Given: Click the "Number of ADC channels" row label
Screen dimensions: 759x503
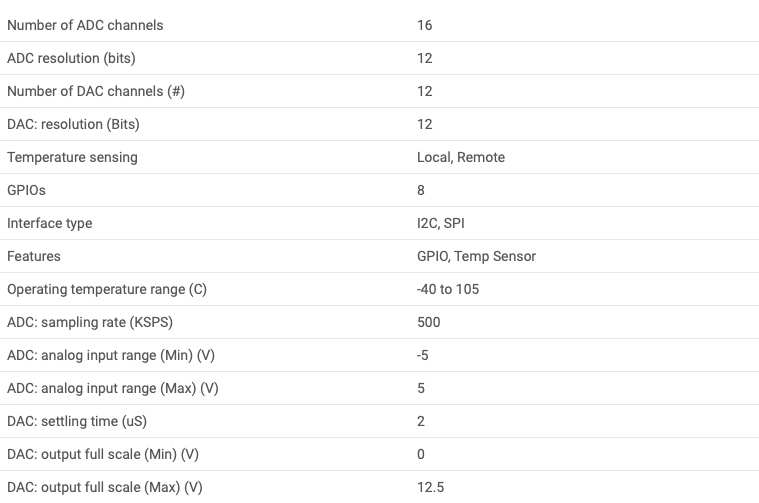Looking at the screenshot, I should point(85,25).
